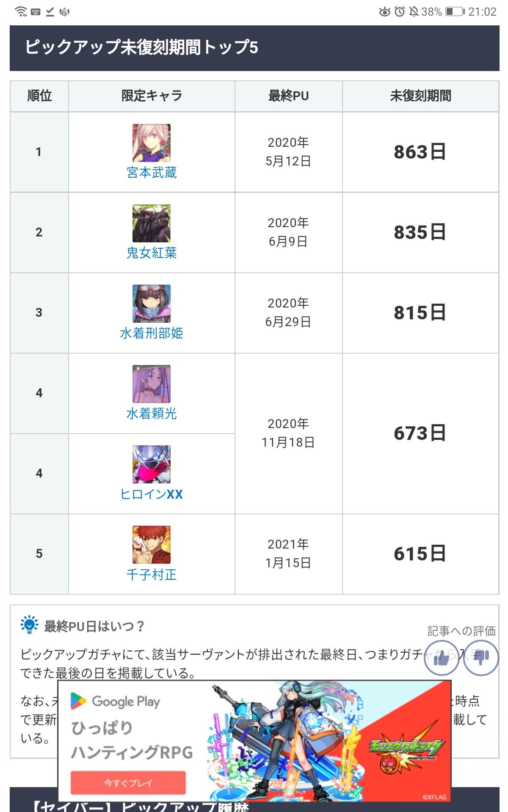Image resolution: width=508 pixels, height=812 pixels.
Task: Tap the ヒロインXX portrait thumbnail
Action: 152,464
